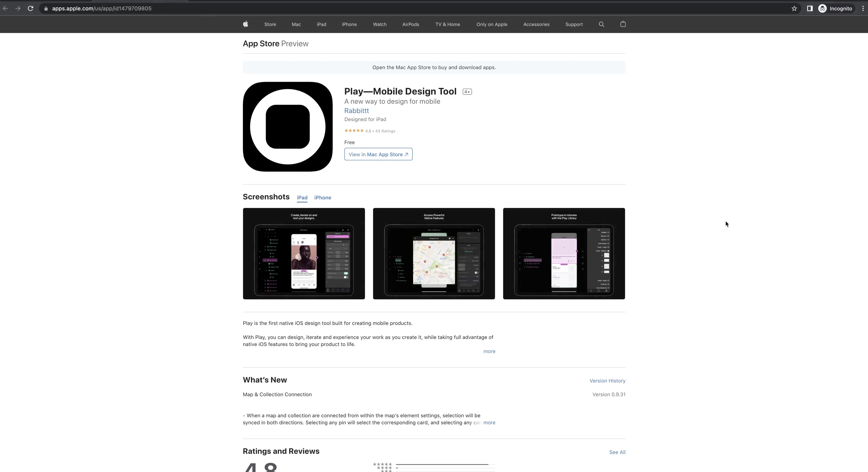Click the Apple logo in navigation bar

click(x=245, y=24)
